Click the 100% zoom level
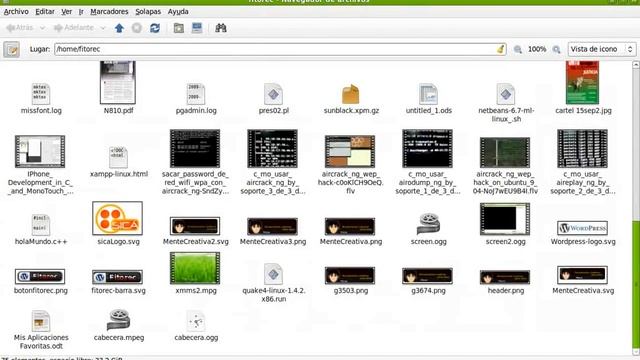This screenshot has width=640, height=360. point(537,49)
